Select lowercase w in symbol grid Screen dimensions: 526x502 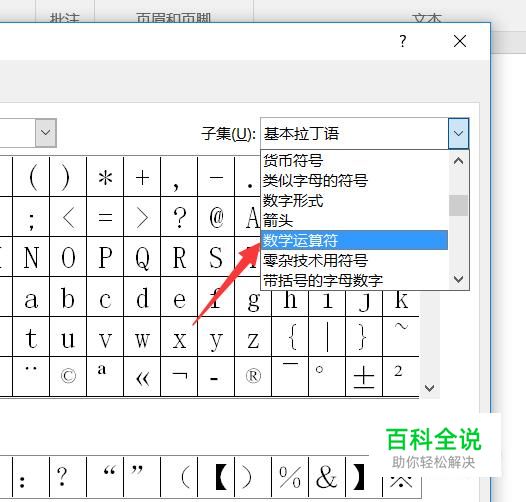(142, 337)
